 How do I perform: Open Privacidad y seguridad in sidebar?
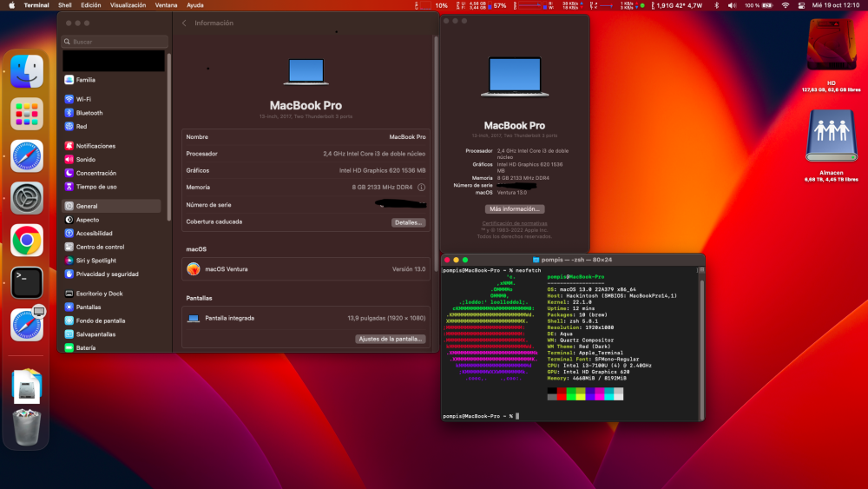(111, 274)
